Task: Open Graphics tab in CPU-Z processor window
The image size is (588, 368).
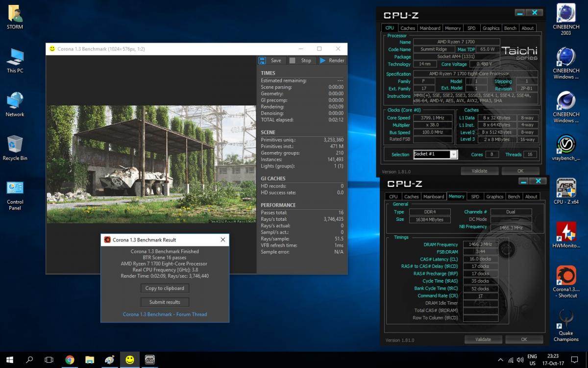Action: [490, 28]
